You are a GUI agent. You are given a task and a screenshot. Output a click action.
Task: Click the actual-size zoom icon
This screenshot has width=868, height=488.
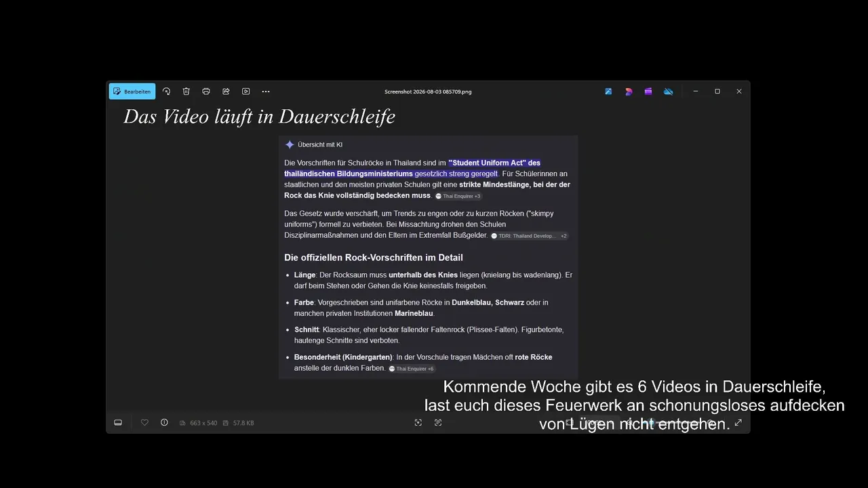tap(438, 422)
